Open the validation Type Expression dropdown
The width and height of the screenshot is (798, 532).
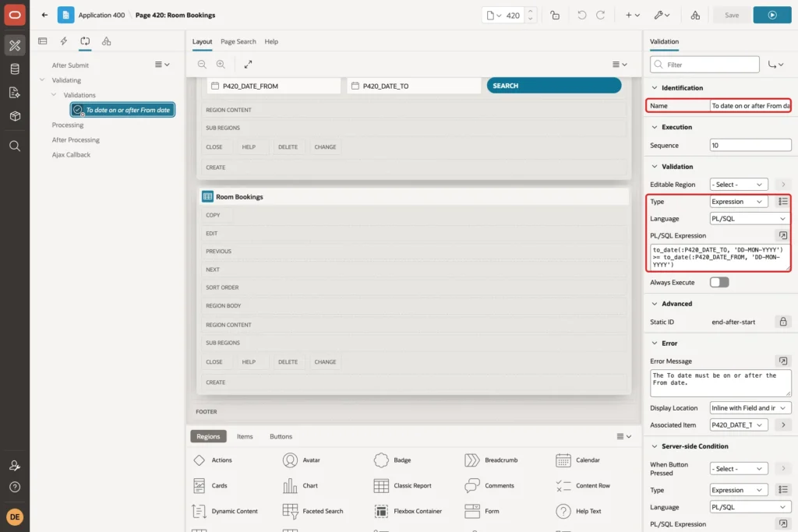739,202
